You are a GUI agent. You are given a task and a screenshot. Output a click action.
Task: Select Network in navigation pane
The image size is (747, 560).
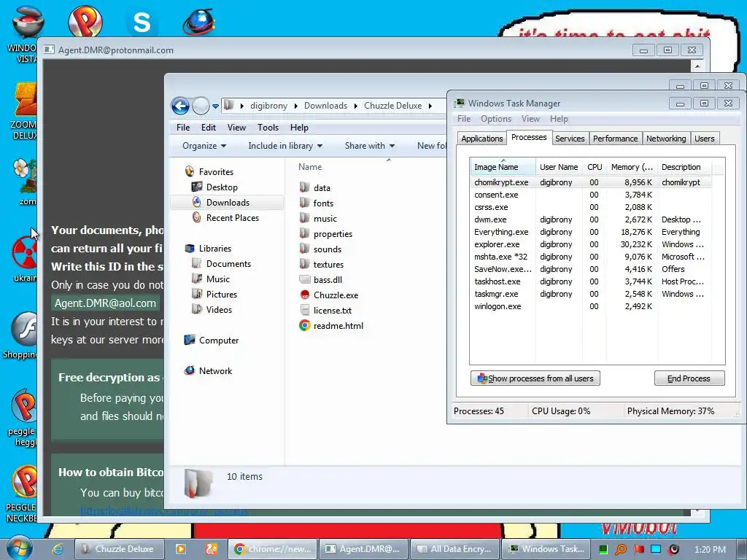coord(215,371)
